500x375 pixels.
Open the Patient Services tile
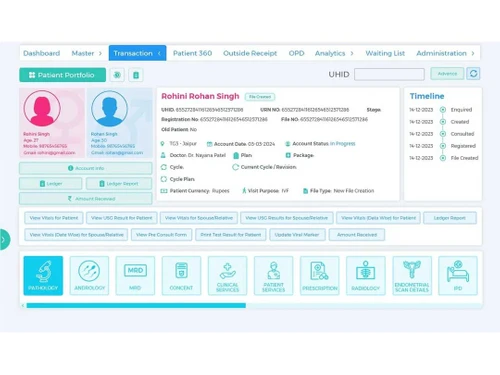click(273, 275)
